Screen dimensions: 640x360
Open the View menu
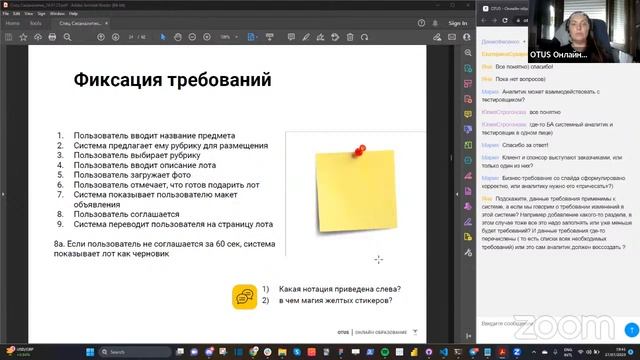pos(29,13)
